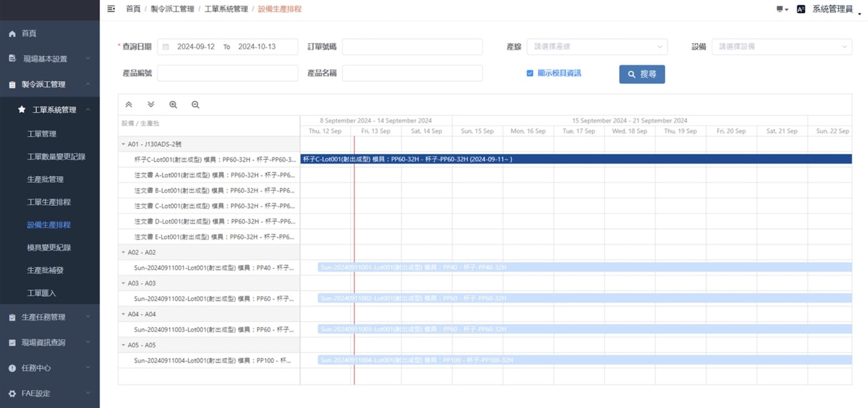868x408 pixels.
Task: Select 模具變更紀錄 from sidebar menu
Action: pyautogui.click(x=49, y=248)
